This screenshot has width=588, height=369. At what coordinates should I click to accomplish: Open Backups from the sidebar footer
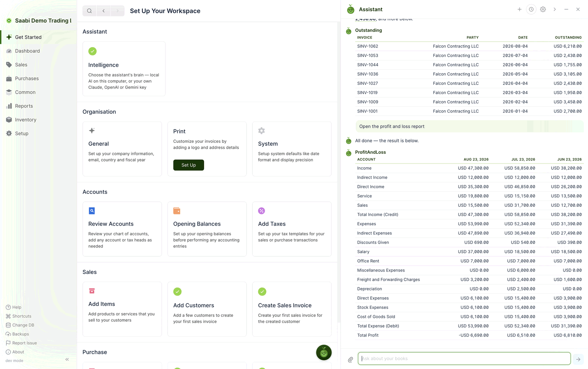point(17,334)
